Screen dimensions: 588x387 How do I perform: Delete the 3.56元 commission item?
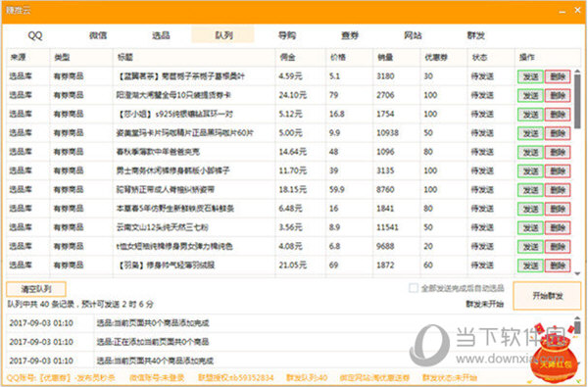(x=558, y=227)
